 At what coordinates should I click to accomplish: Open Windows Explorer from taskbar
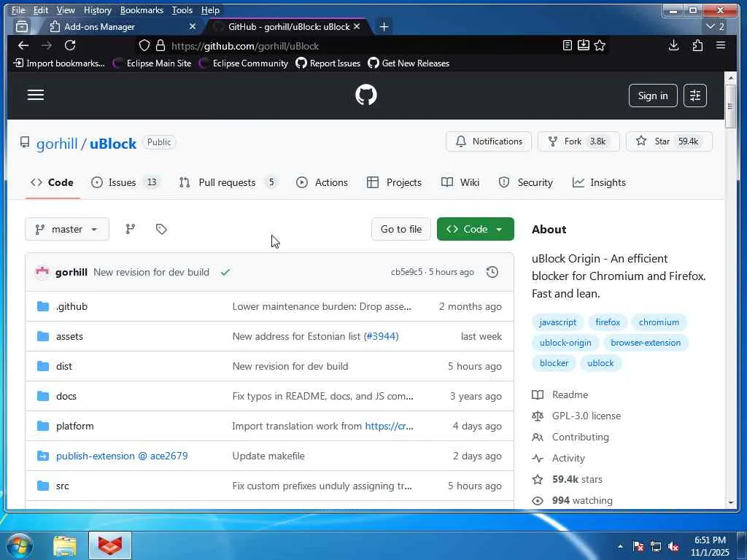point(65,545)
